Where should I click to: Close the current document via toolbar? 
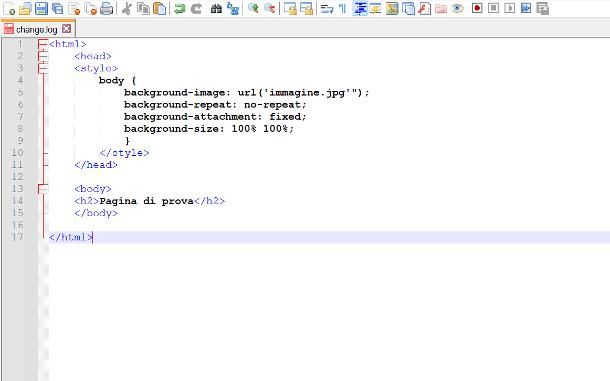[74, 9]
